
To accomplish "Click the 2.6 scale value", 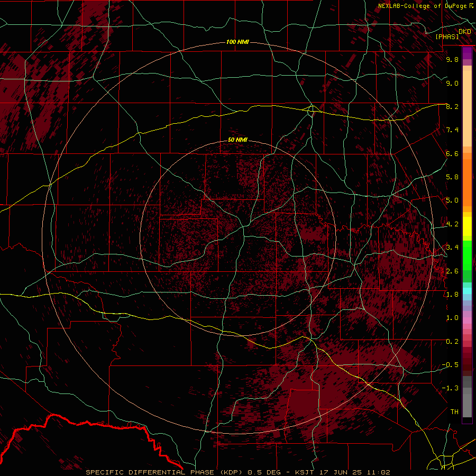I will tap(452, 271).
